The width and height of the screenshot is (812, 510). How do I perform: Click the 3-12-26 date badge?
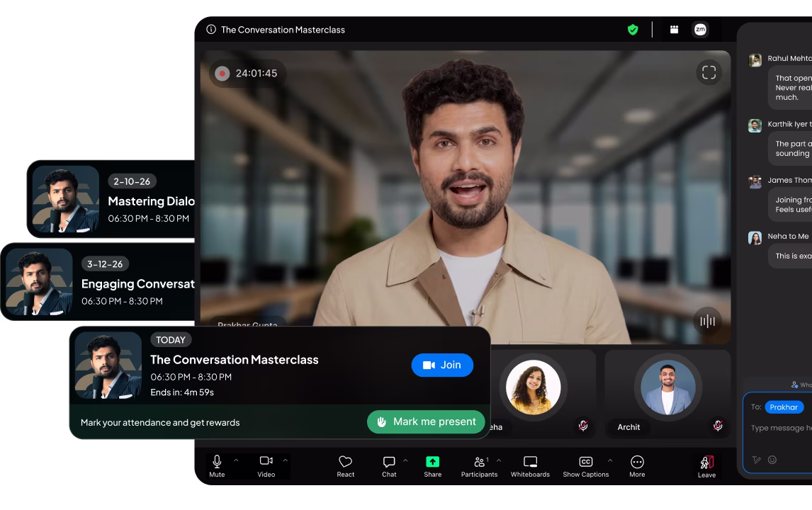pyautogui.click(x=105, y=264)
